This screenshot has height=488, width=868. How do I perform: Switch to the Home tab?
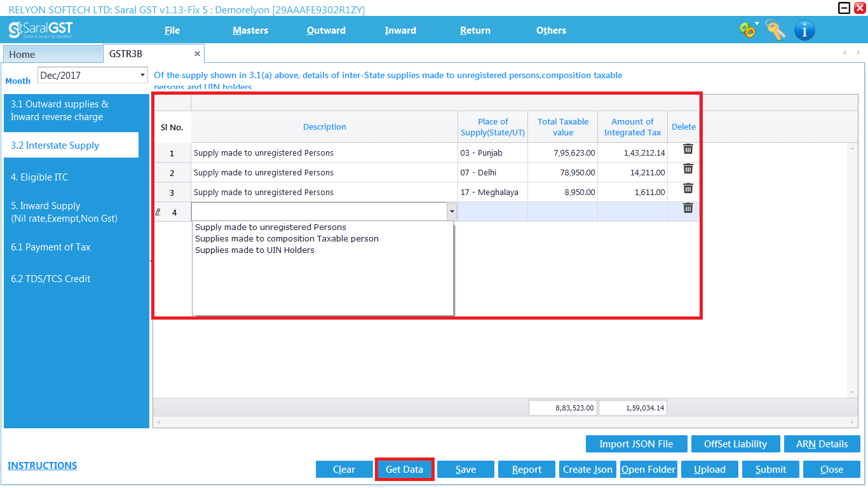point(53,55)
